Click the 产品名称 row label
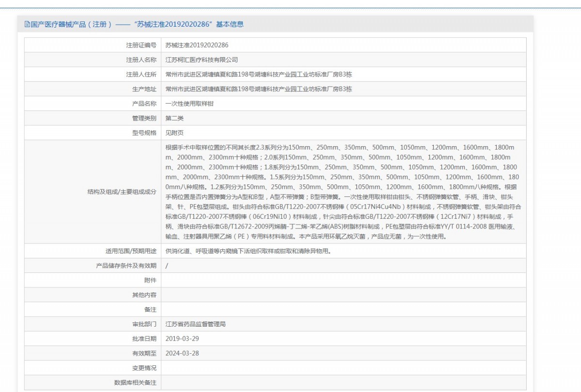This screenshot has height=392, width=581. tap(144, 104)
